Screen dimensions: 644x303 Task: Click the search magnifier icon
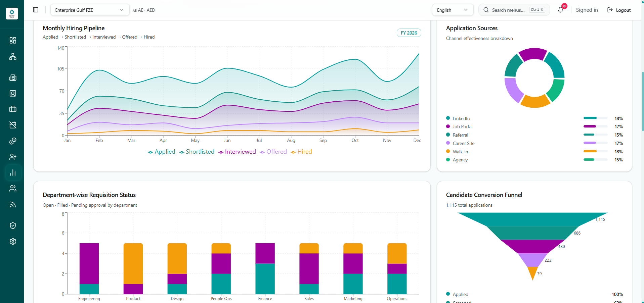[x=486, y=10]
